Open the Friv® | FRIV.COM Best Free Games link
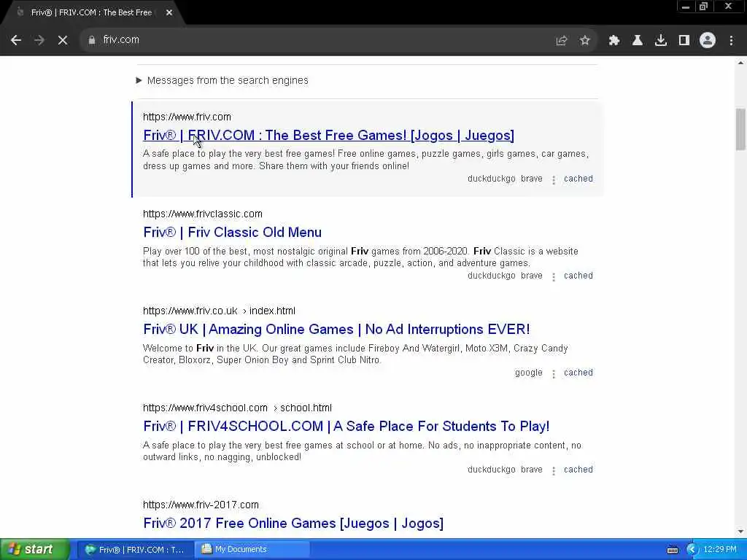The height and width of the screenshot is (560, 747). pos(329,135)
